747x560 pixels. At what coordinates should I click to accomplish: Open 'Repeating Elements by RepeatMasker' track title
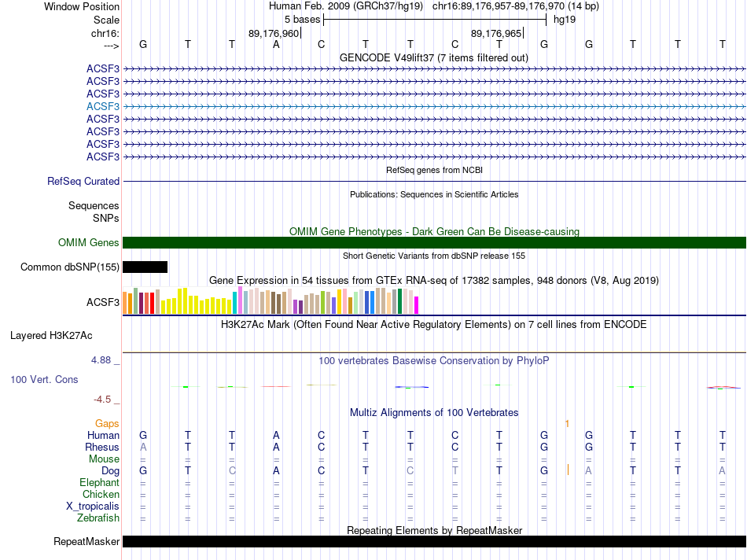tap(434, 530)
